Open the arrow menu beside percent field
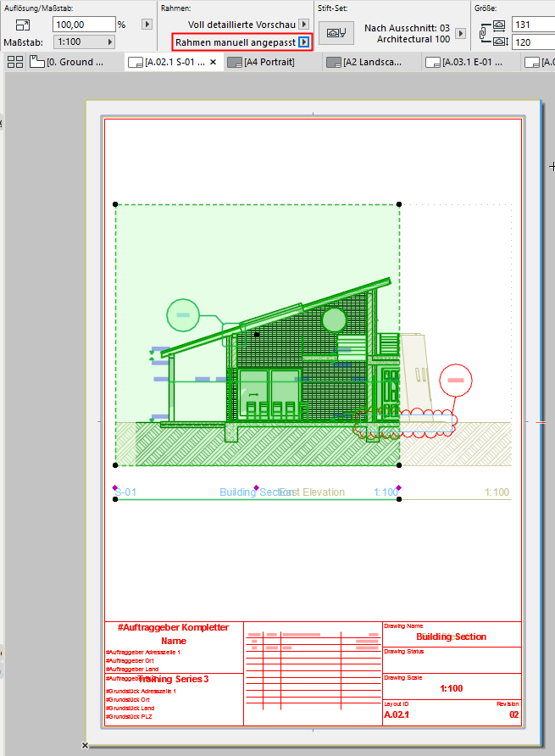The image size is (555, 756). [x=147, y=24]
